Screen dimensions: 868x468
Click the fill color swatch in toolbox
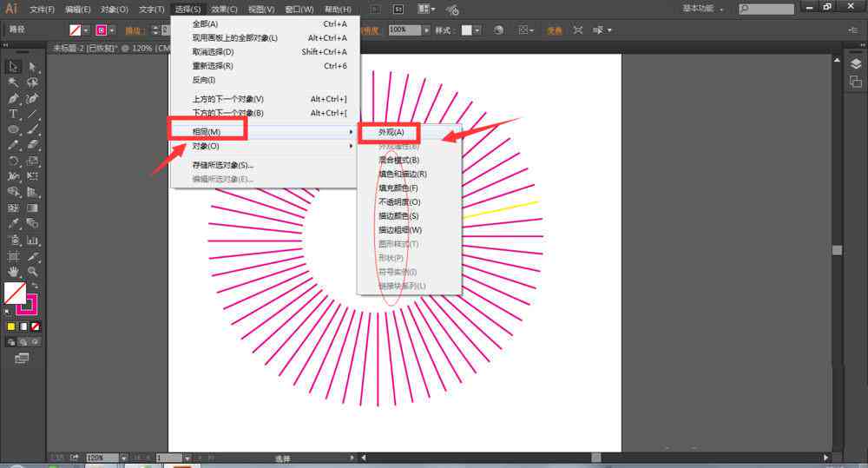coord(15,293)
